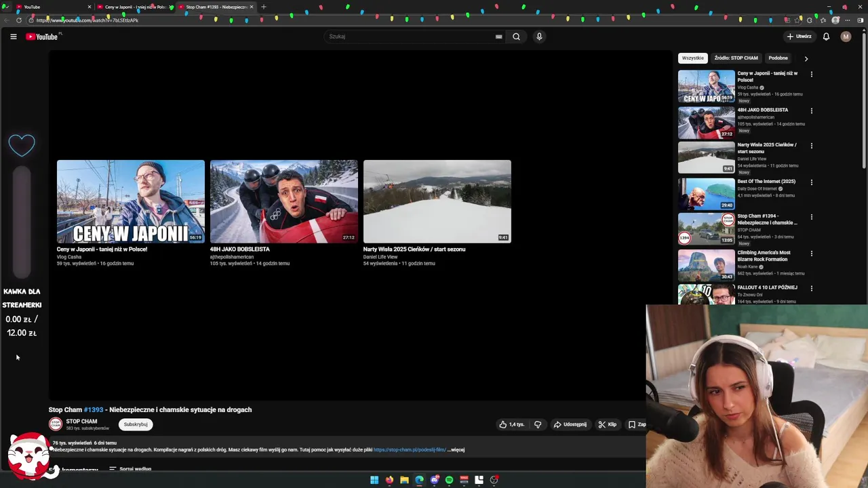Click the end-screen channel ajthepolishamerican
The width and height of the screenshot is (868, 488).
232,257
